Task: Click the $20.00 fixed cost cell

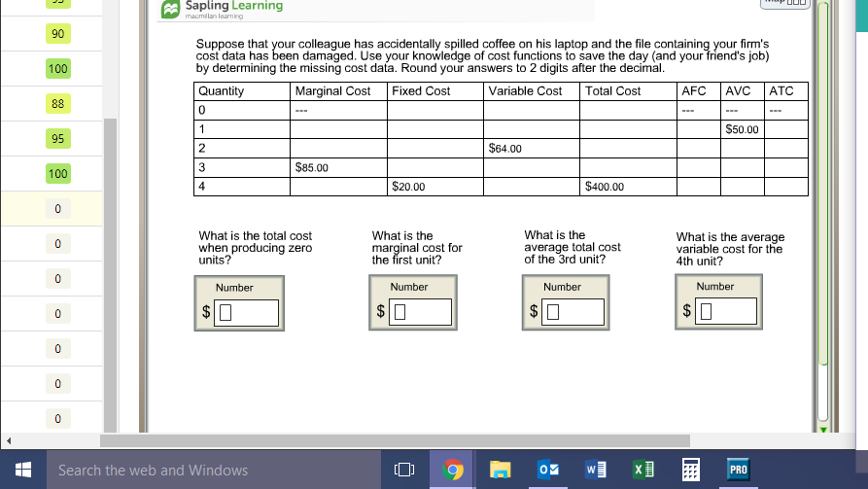Action: [435, 187]
